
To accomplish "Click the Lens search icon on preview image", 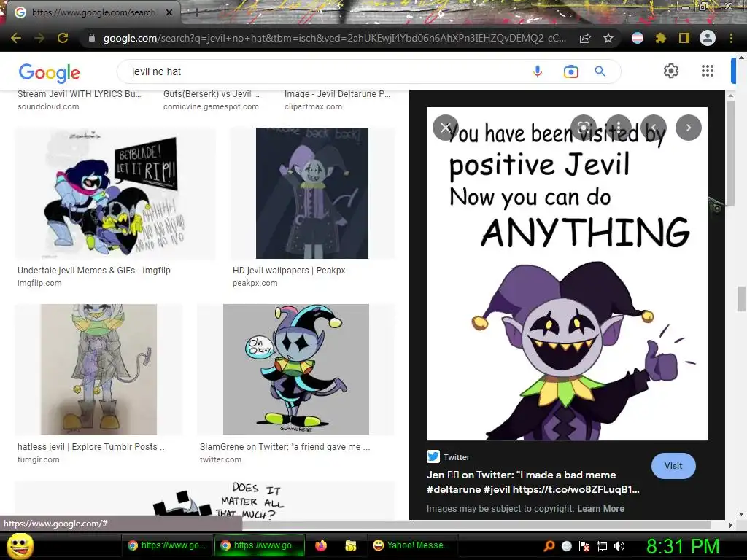I will point(584,128).
